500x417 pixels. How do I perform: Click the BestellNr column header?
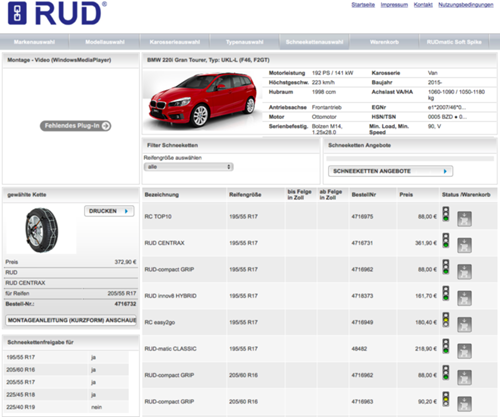tap(364, 195)
